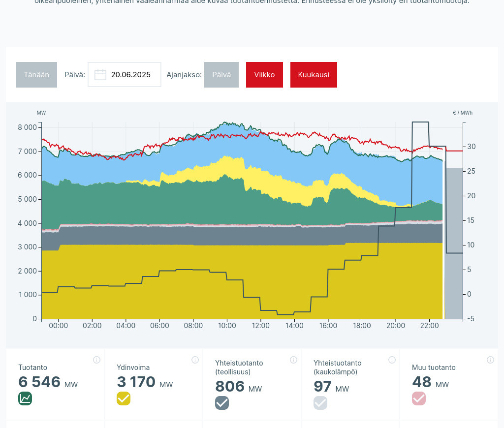Select the Päivä time period tab

[x=221, y=75]
